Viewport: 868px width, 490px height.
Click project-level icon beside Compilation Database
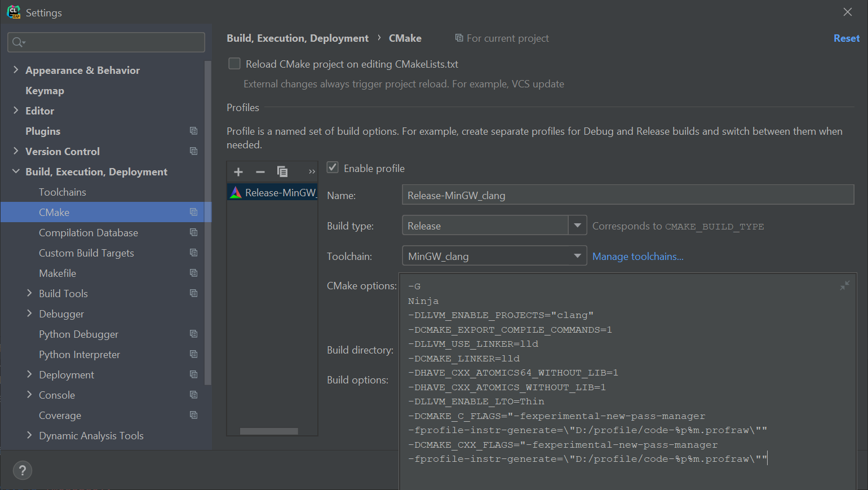coord(194,232)
